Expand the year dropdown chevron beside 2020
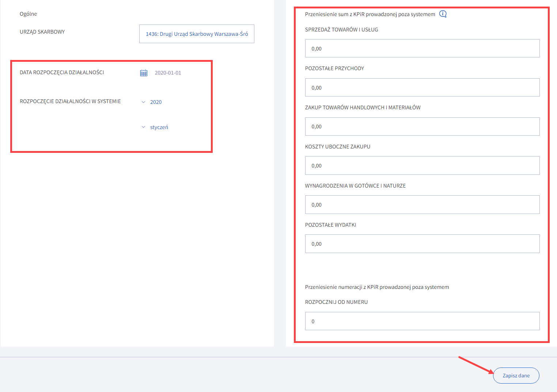557x392 pixels. coord(143,102)
